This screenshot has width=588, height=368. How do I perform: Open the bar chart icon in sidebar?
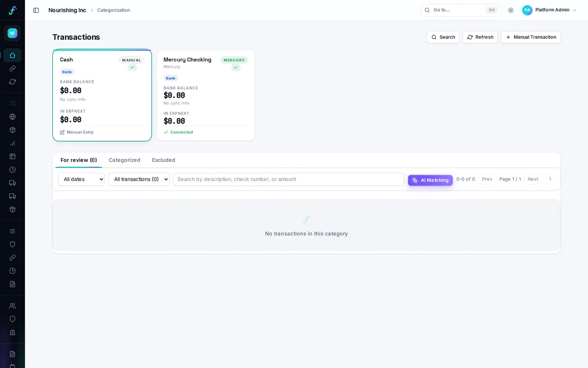[x=12, y=143]
